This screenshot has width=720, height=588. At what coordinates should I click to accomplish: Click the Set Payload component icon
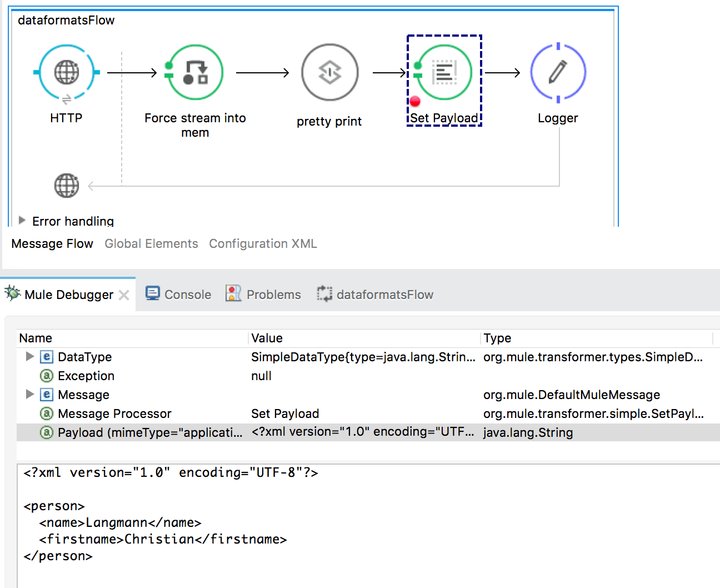444,72
